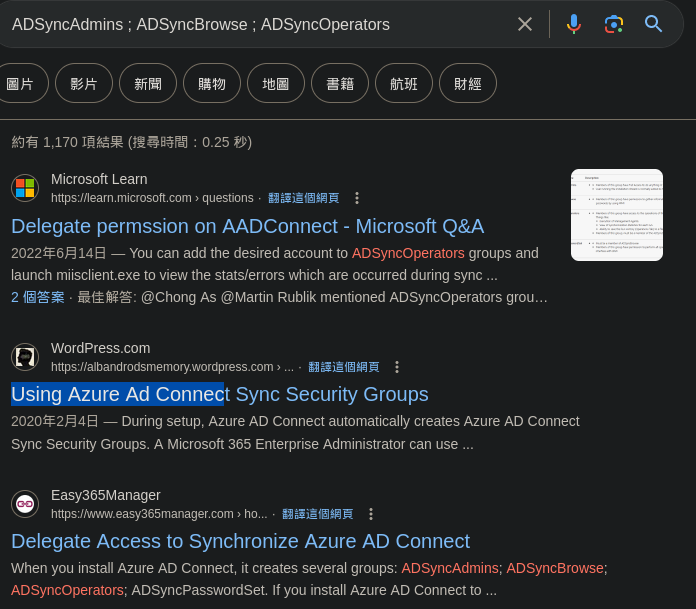The width and height of the screenshot is (696, 609).
Task: Click the Microsoft Learn site name
Action: tap(99, 179)
